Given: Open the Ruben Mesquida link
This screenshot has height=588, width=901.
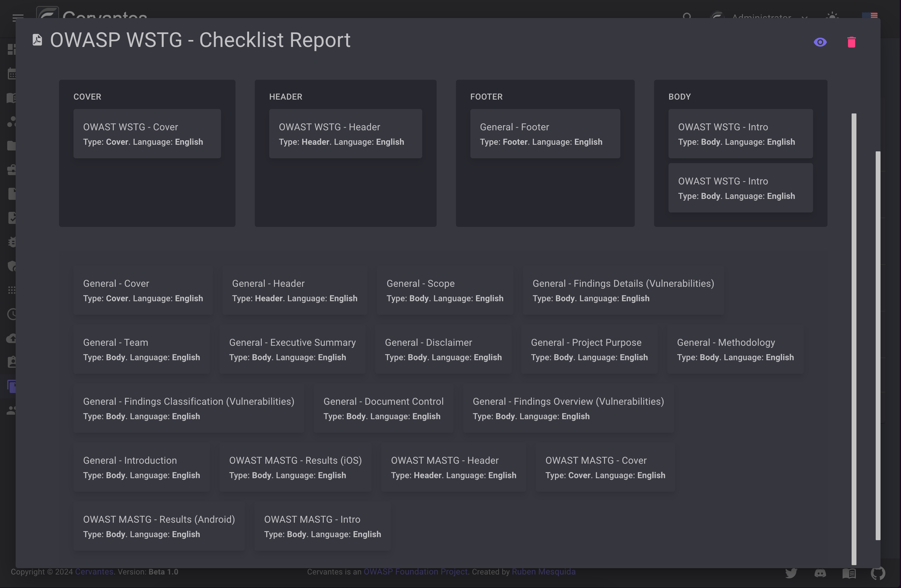Looking at the screenshot, I should [544, 572].
